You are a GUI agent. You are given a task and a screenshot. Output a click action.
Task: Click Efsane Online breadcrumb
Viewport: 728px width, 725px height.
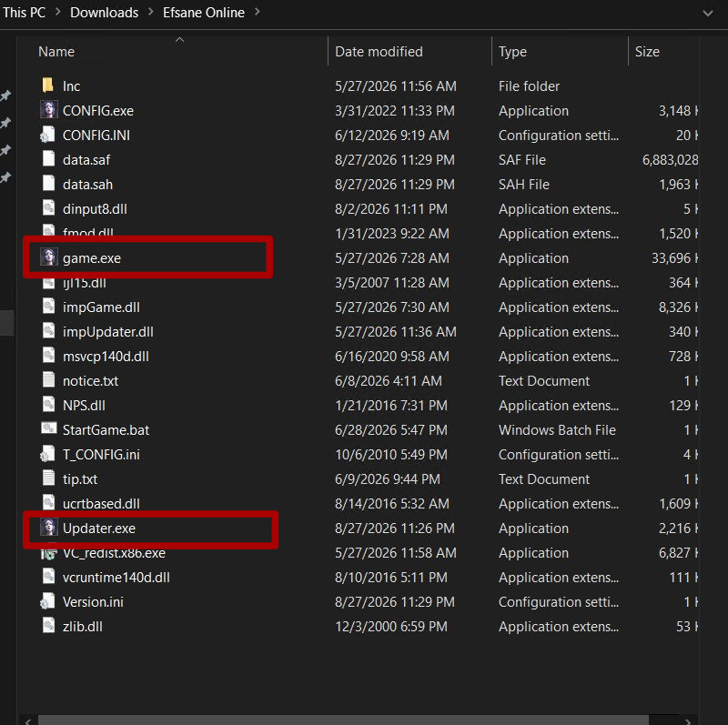coord(203,13)
